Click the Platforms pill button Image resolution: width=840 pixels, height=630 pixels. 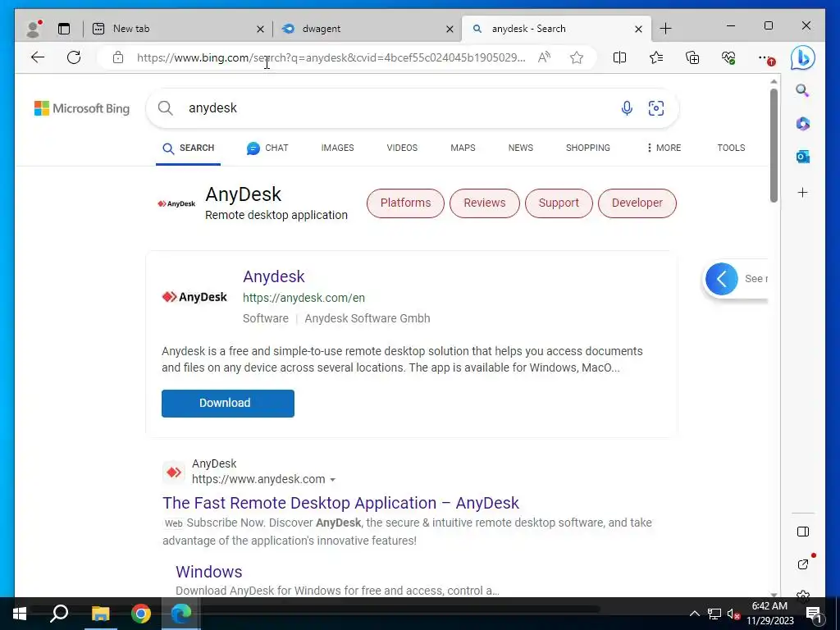pos(405,203)
